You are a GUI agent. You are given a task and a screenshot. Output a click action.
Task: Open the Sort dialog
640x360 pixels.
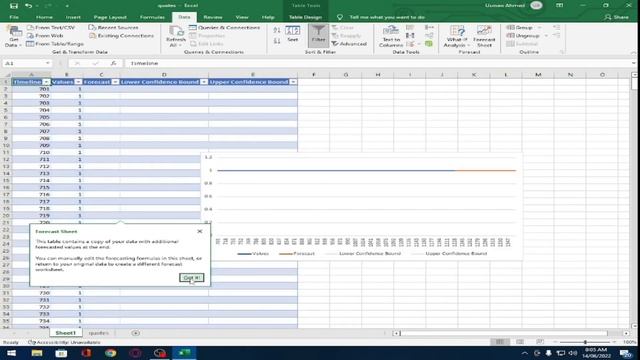pyautogui.click(x=293, y=34)
